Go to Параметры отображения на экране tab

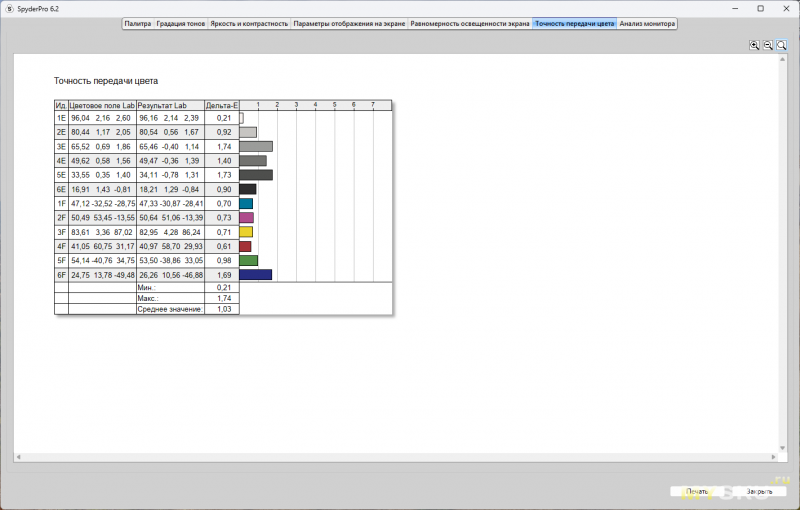pyautogui.click(x=349, y=23)
